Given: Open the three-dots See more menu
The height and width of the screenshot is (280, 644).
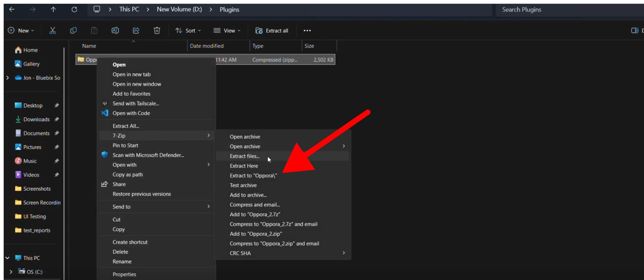Looking at the screenshot, I should tap(307, 31).
